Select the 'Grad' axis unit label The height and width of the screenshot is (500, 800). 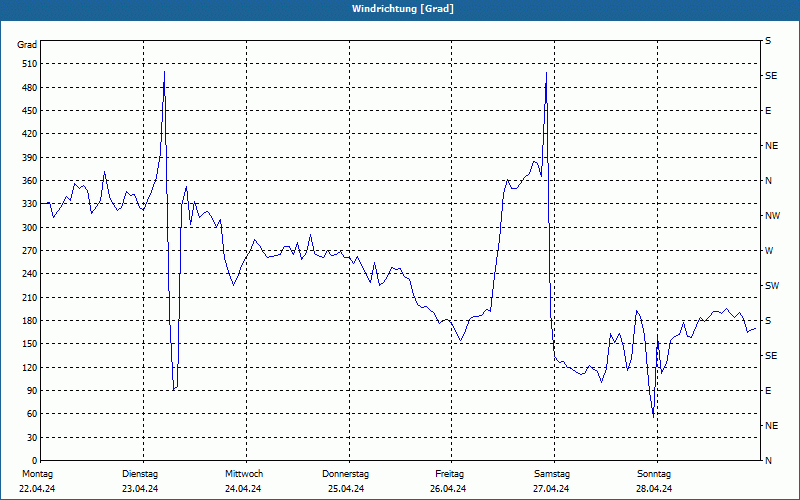(x=27, y=45)
